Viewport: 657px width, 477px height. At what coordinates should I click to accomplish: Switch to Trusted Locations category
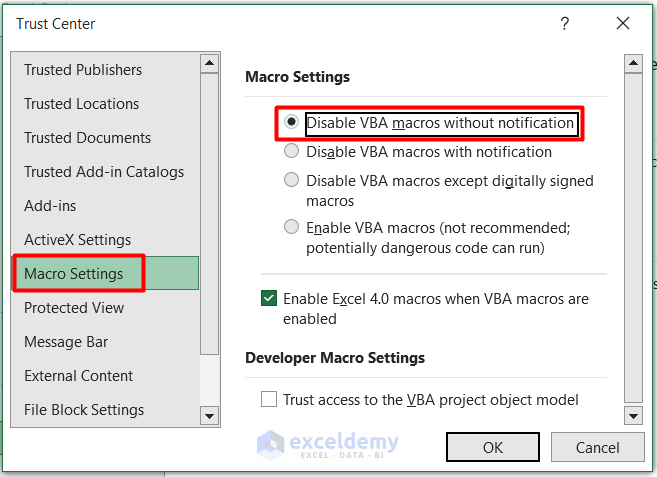[x=82, y=104]
